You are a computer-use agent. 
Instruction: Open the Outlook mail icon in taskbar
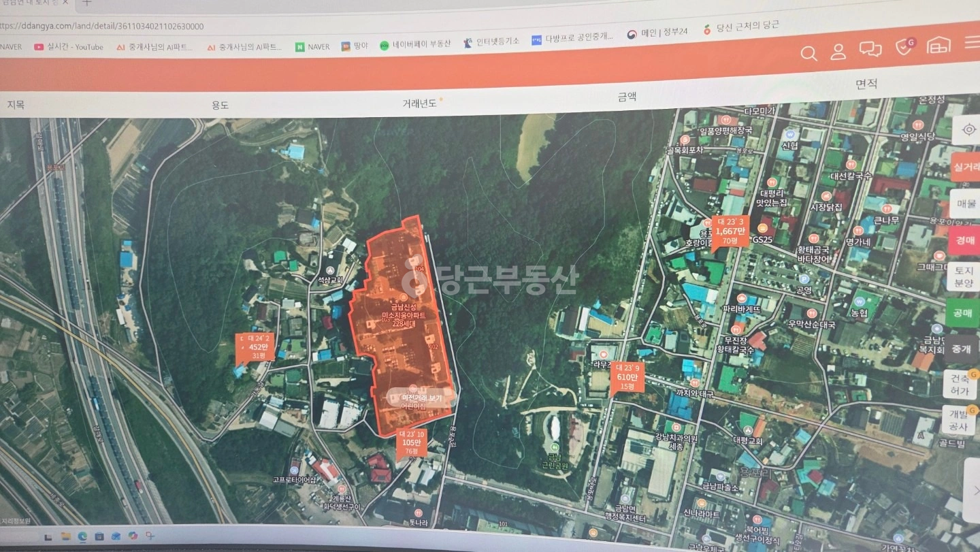(x=116, y=536)
